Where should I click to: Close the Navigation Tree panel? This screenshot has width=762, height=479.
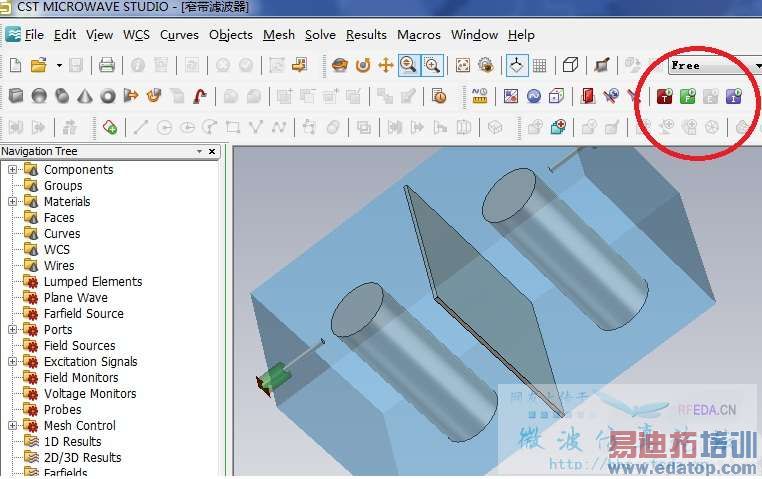(x=212, y=152)
